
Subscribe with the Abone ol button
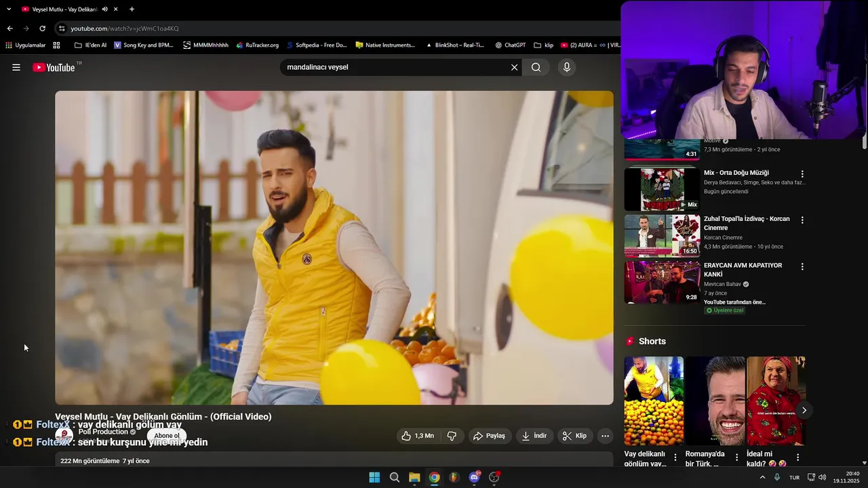167,436
